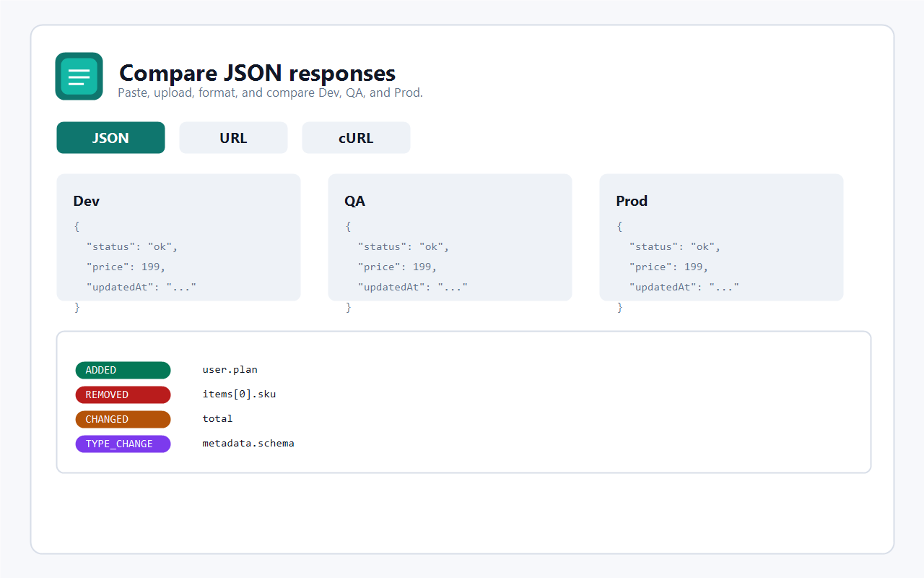The height and width of the screenshot is (578, 924).
Task: Switch to the URL tab
Action: click(x=233, y=138)
